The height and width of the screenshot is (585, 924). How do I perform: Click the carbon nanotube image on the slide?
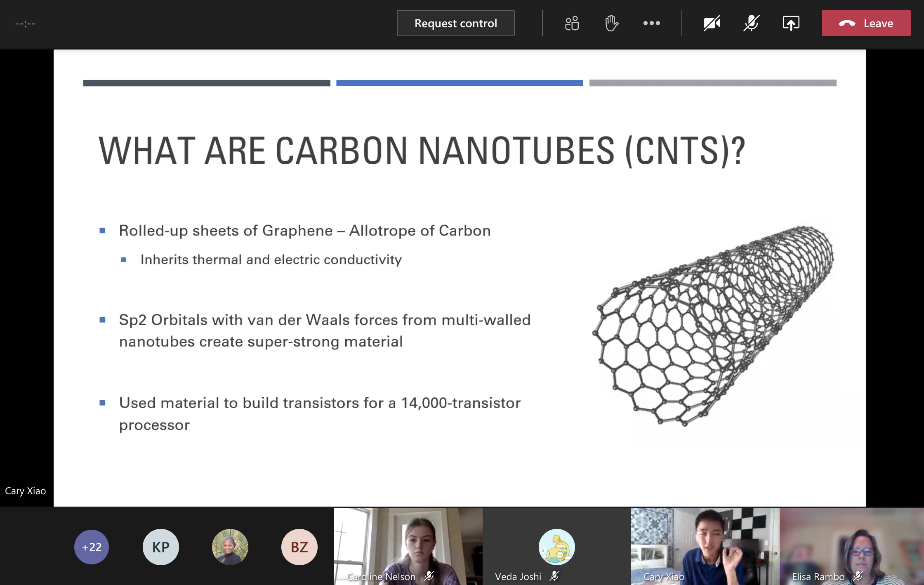(x=713, y=326)
